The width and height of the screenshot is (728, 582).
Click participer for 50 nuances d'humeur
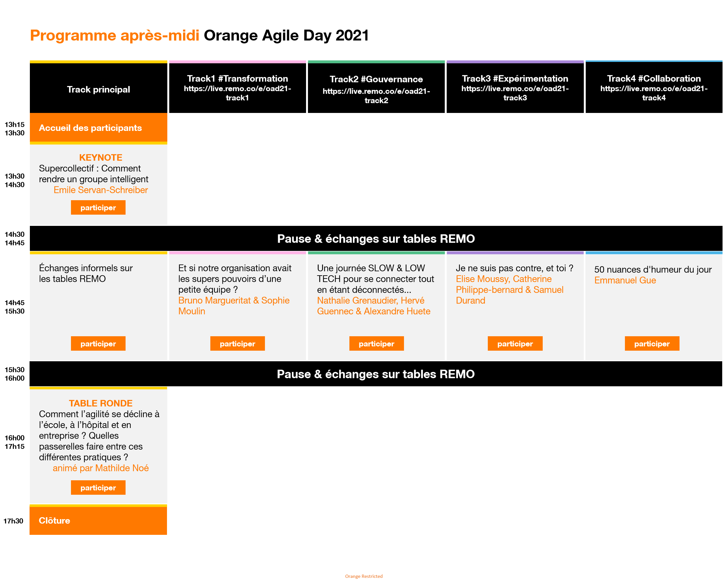click(652, 344)
